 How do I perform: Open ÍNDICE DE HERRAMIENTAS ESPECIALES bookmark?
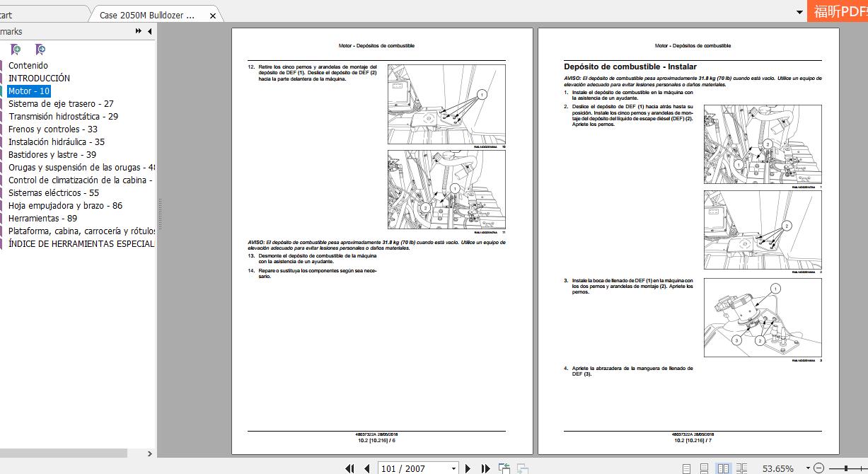coord(81,244)
